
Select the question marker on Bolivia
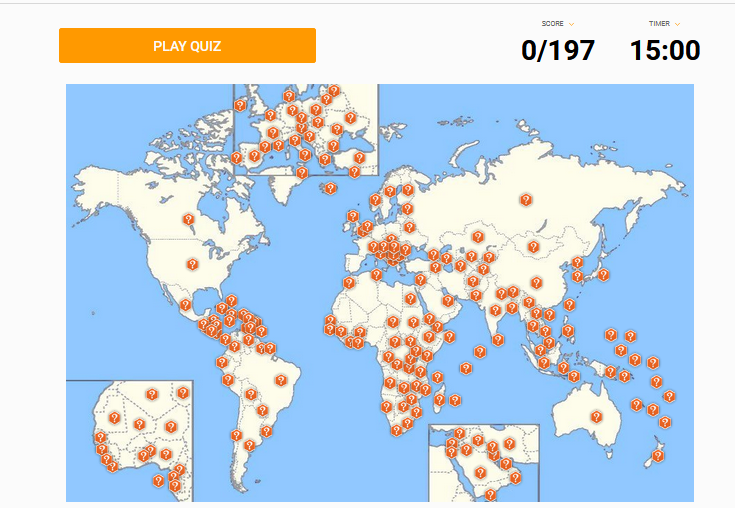251,394
